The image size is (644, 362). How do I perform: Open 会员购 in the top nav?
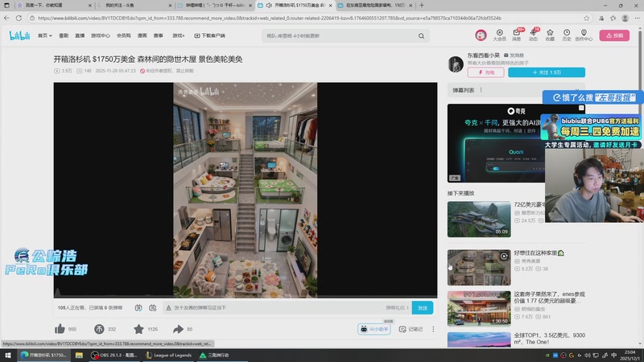(124, 35)
